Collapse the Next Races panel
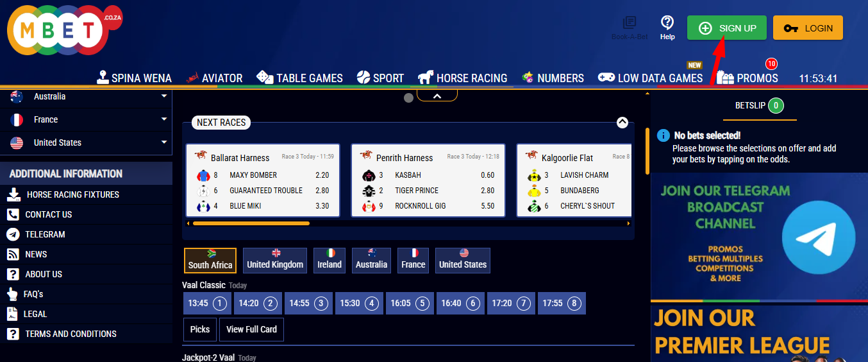The height and width of the screenshot is (362, 868). [x=622, y=123]
